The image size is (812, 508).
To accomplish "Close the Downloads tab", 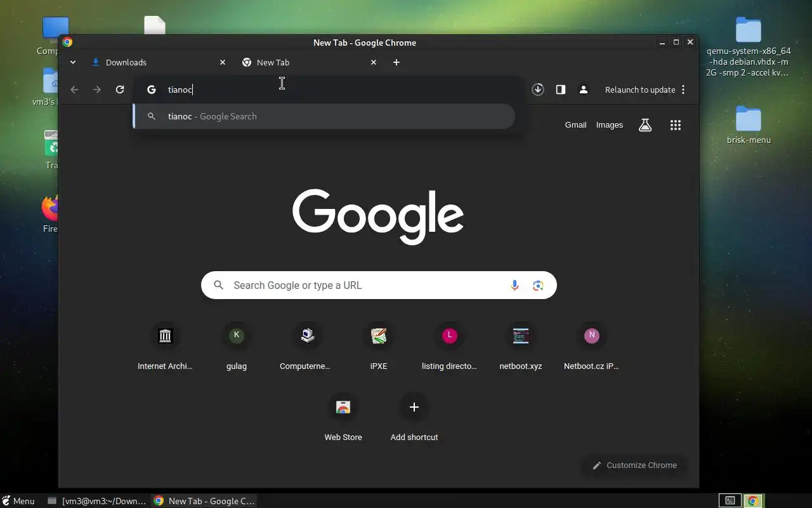I will [x=223, y=62].
